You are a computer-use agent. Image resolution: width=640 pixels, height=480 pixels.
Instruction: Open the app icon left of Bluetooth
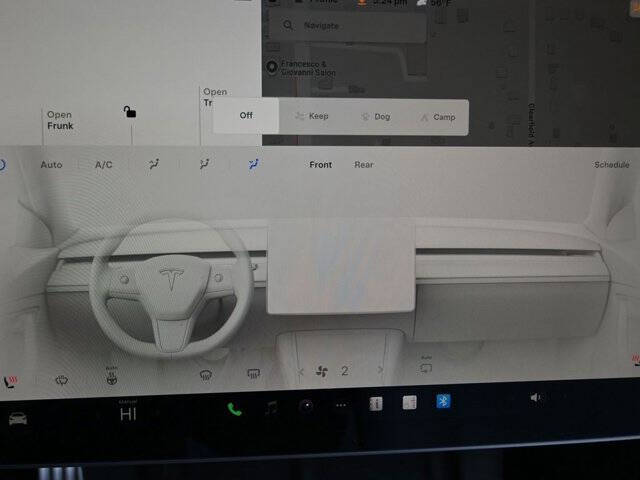409,402
